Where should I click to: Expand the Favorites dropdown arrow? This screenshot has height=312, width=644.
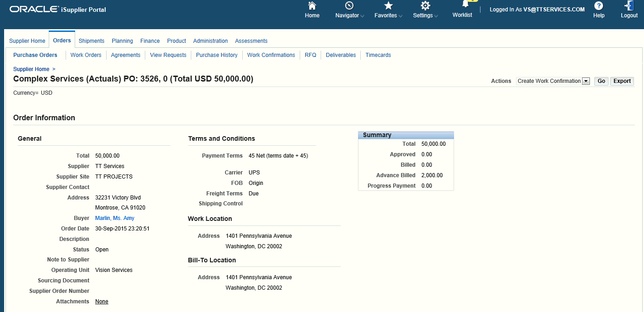pyautogui.click(x=400, y=16)
